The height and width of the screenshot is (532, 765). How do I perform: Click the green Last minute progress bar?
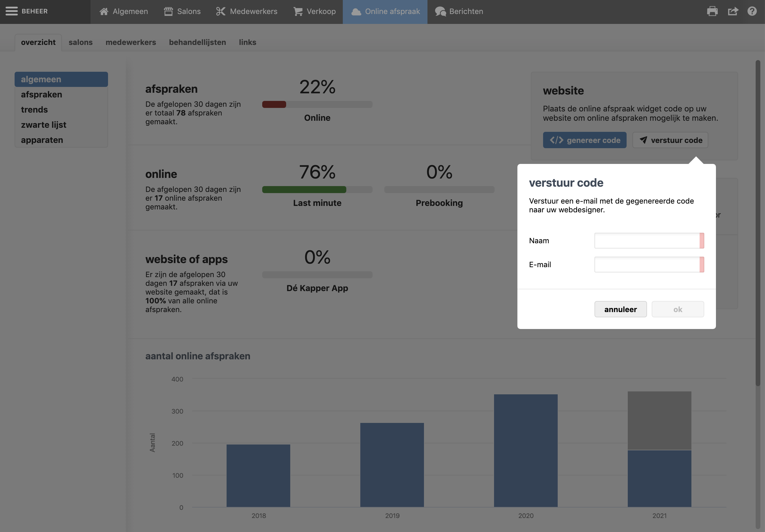(x=304, y=189)
